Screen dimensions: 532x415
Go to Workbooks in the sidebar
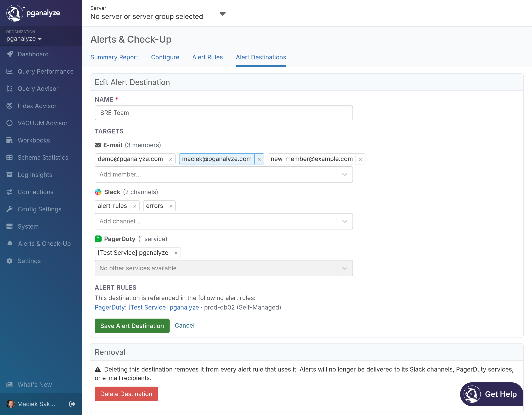tap(41, 140)
